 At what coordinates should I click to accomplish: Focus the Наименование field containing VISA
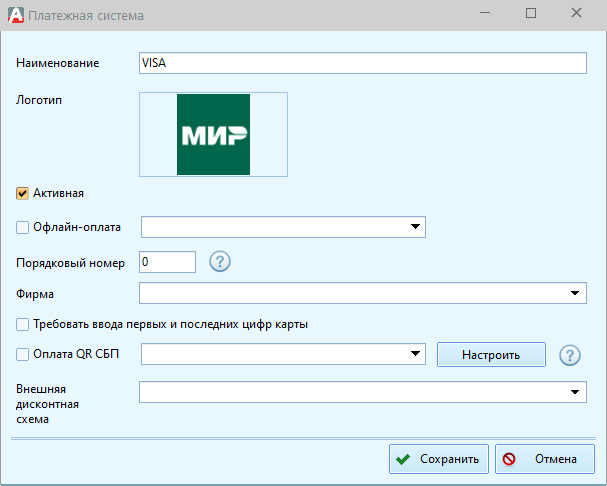pyautogui.click(x=363, y=63)
